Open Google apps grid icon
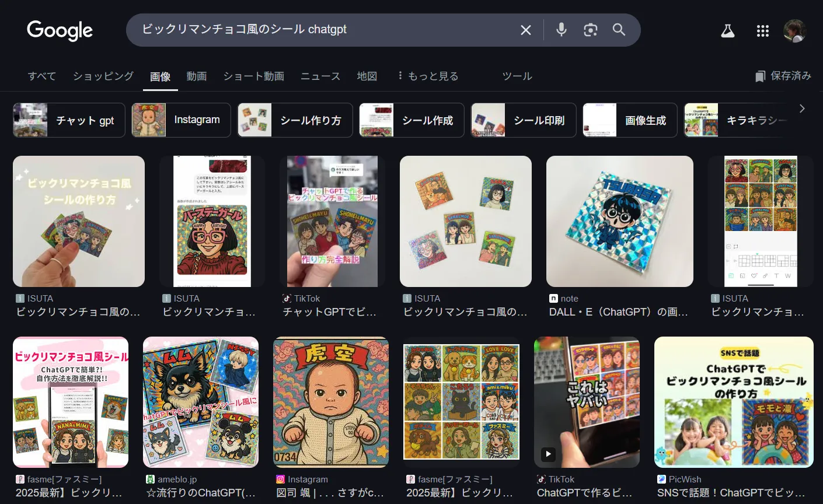 (762, 31)
